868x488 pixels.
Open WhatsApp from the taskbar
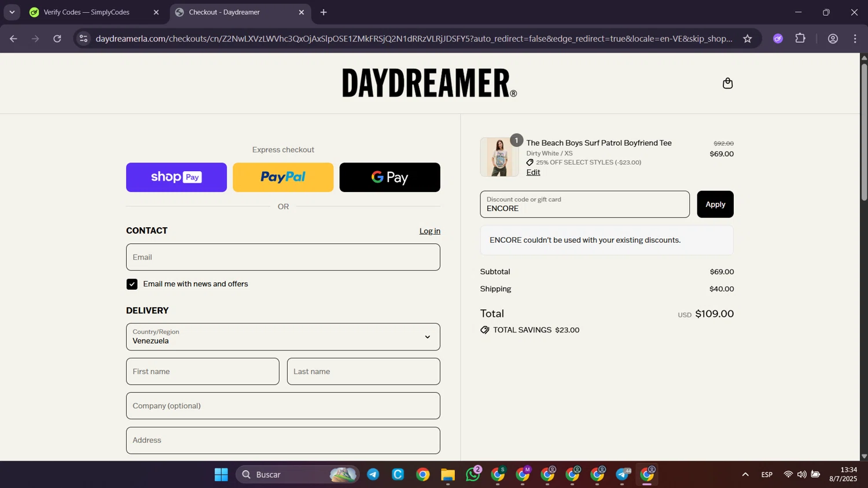pyautogui.click(x=473, y=475)
